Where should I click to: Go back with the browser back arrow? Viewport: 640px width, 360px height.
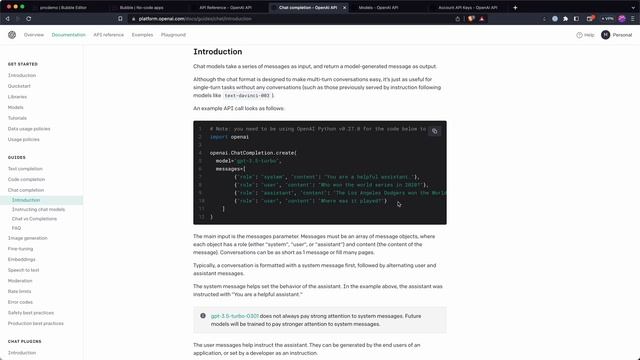[x=7, y=19]
